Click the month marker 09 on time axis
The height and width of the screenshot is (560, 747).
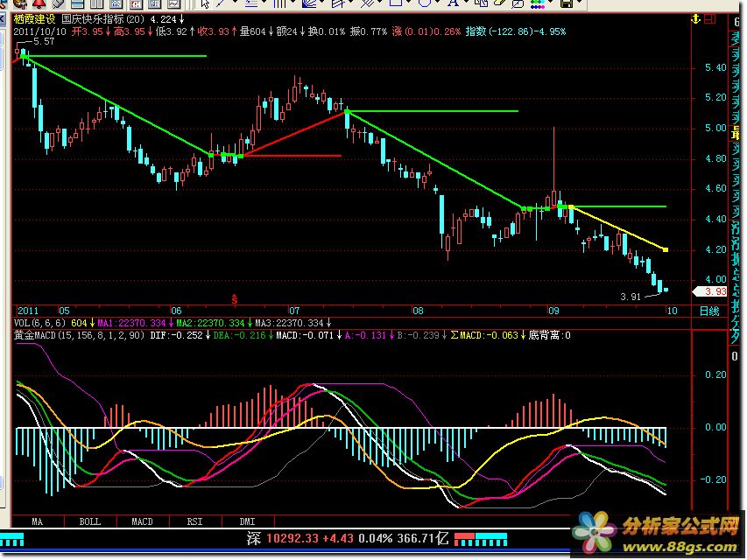553,311
